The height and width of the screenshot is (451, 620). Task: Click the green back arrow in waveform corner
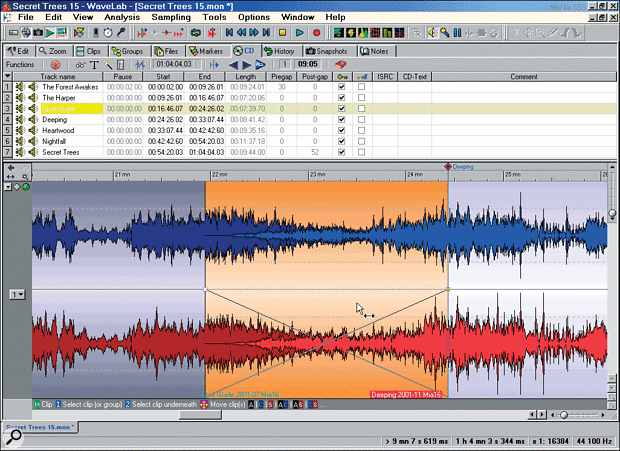[11, 168]
